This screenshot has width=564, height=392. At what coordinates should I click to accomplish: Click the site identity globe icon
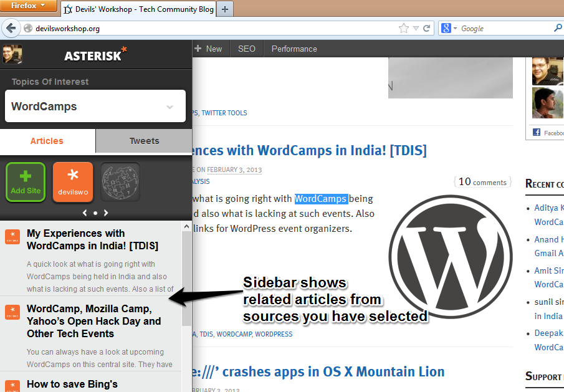coord(27,28)
